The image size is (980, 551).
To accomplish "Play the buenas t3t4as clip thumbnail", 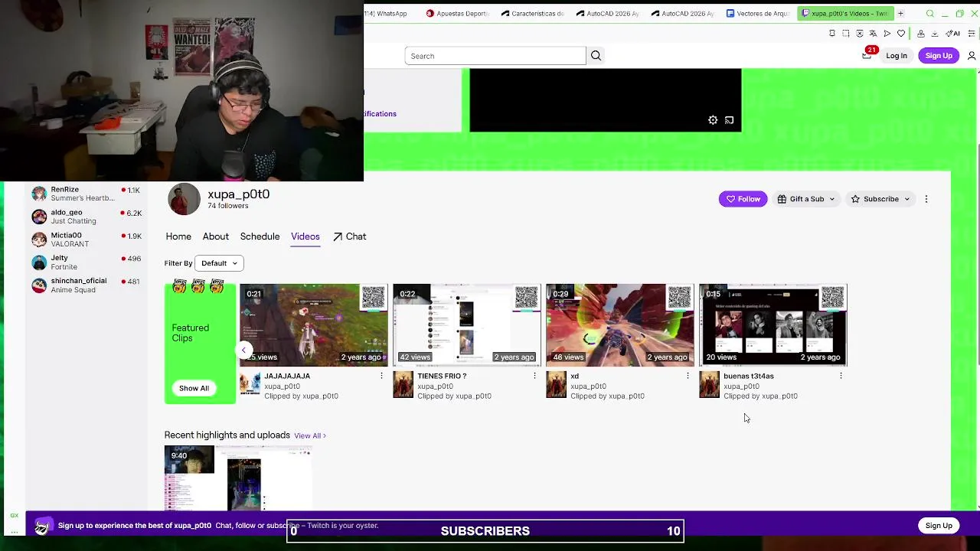I will pyautogui.click(x=773, y=324).
